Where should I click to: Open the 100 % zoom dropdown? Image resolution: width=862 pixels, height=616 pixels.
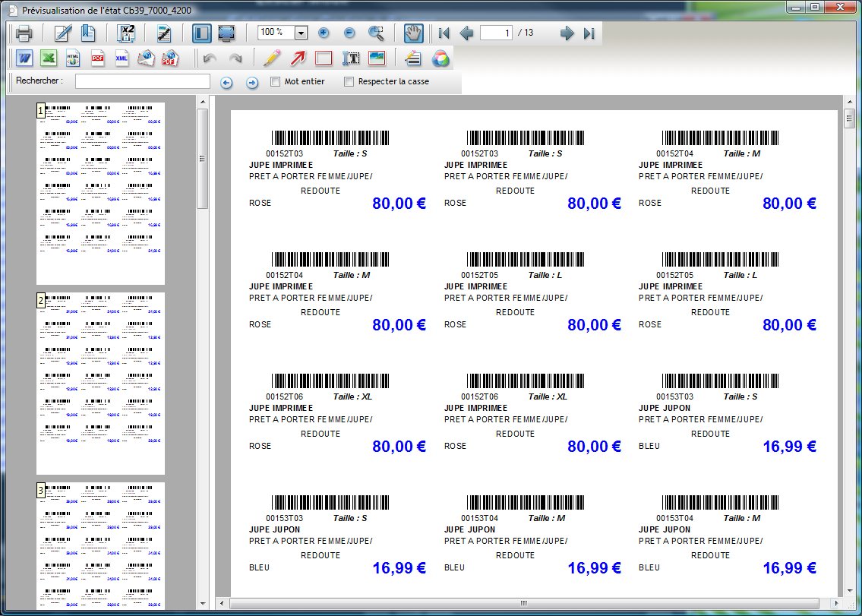(301, 33)
